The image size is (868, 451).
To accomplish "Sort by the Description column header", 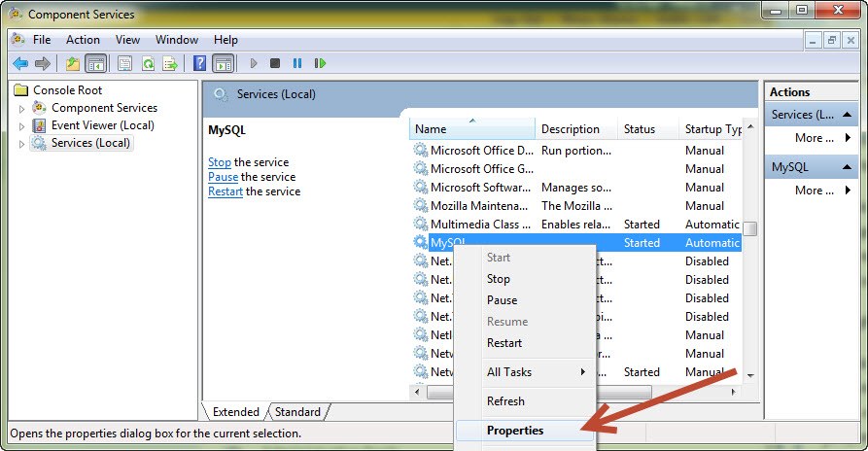I will point(576,129).
